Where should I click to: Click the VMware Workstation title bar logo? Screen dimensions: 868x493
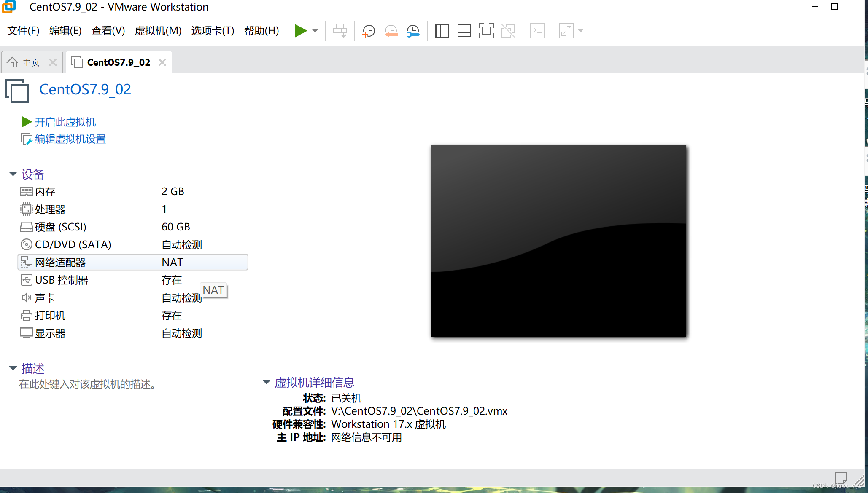(8, 7)
